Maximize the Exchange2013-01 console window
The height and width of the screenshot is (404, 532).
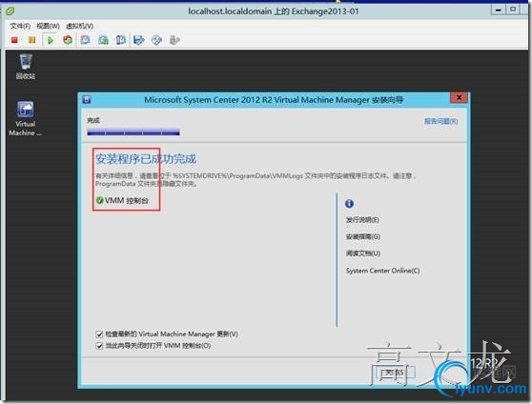(513, 10)
